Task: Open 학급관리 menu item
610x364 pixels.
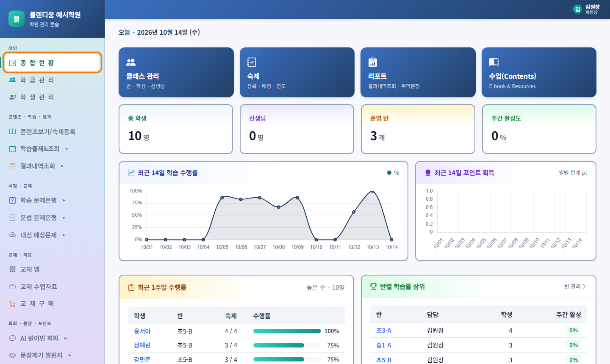Action: tap(53, 80)
